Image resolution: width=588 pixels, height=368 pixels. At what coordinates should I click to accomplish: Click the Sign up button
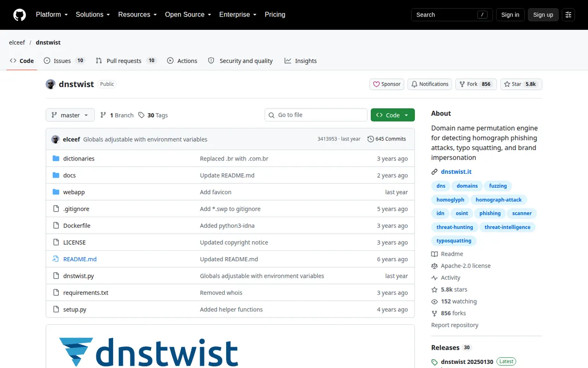pyautogui.click(x=543, y=15)
